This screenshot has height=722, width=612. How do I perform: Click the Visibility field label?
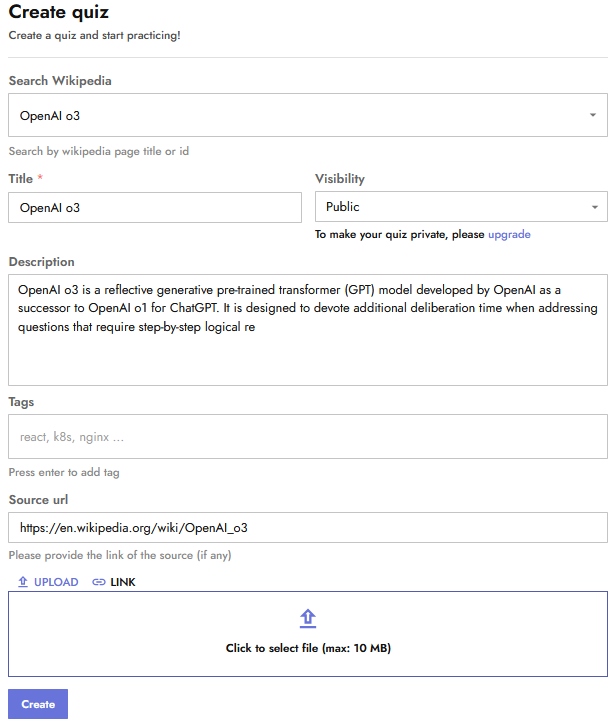340,179
